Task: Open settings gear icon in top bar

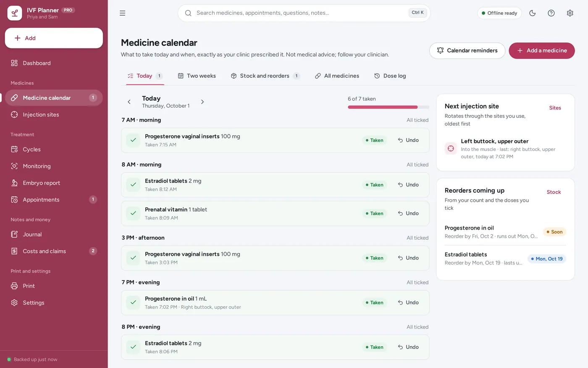Action: click(x=570, y=13)
